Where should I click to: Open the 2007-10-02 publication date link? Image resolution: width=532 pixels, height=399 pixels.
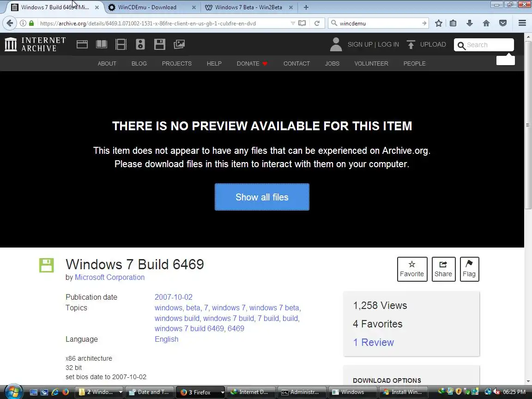pyautogui.click(x=173, y=297)
